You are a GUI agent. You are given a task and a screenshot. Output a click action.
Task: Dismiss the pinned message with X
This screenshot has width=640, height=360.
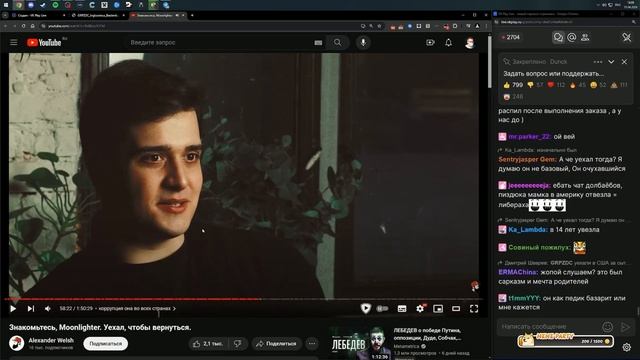(x=624, y=62)
